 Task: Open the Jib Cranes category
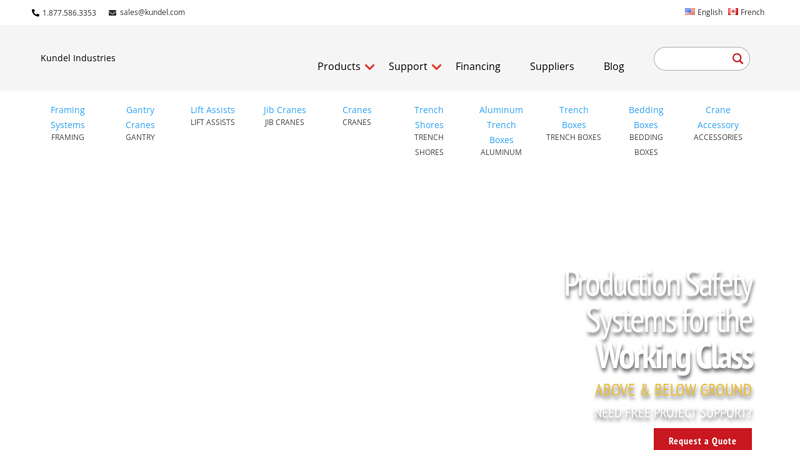click(284, 110)
